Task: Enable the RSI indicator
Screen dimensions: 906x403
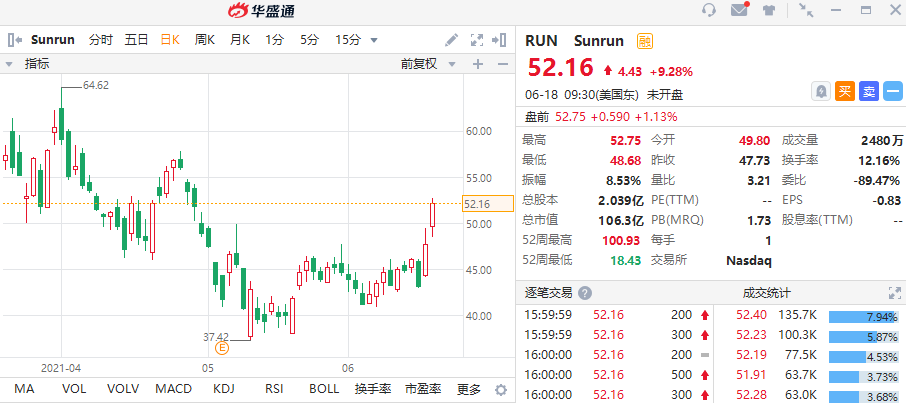Action: click(273, 389)
